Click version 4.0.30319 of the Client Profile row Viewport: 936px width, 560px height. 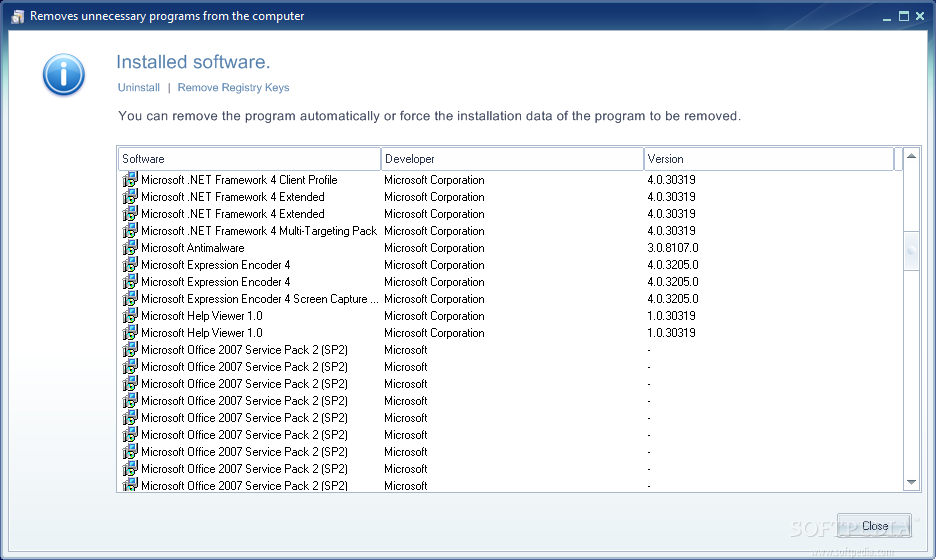[x=671, y=180]
